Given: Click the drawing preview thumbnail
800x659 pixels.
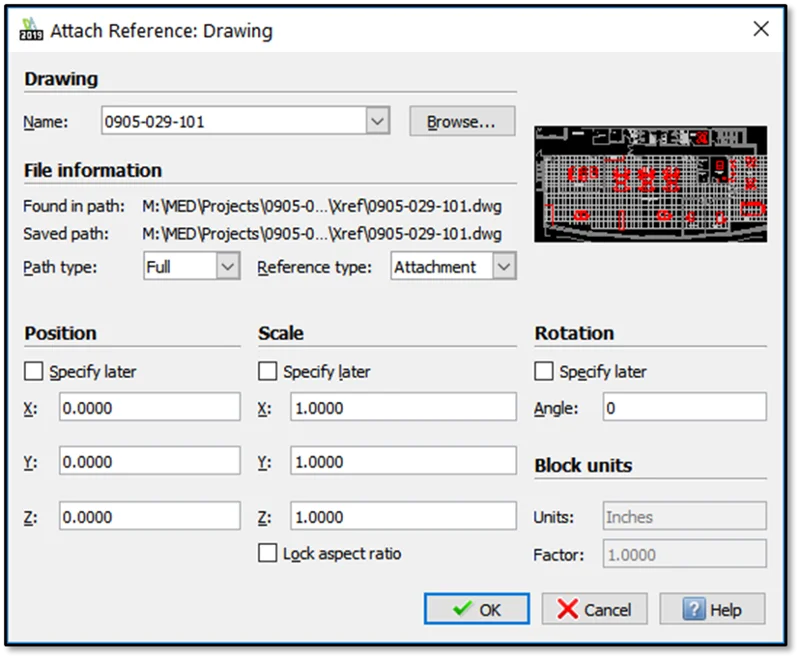Looking at the screenshot, I should [650, 184].
